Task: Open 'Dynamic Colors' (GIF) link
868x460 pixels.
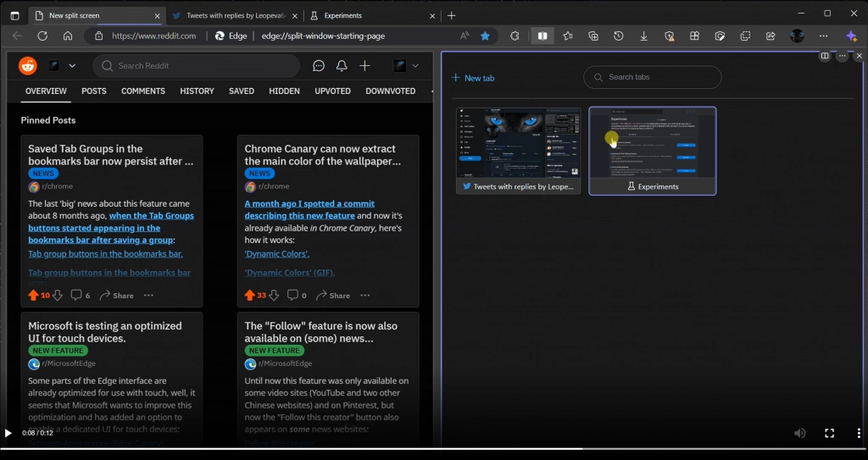Action: point(289,273)
